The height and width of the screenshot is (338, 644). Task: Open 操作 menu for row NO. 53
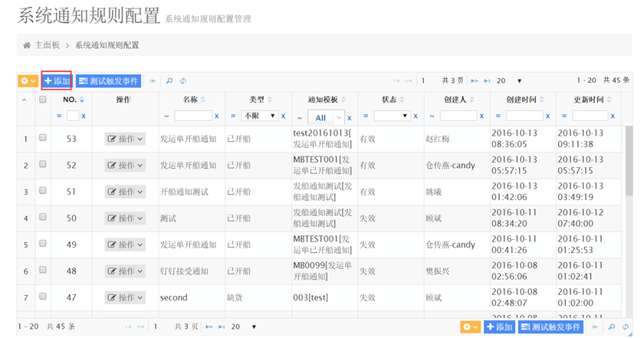125,139
